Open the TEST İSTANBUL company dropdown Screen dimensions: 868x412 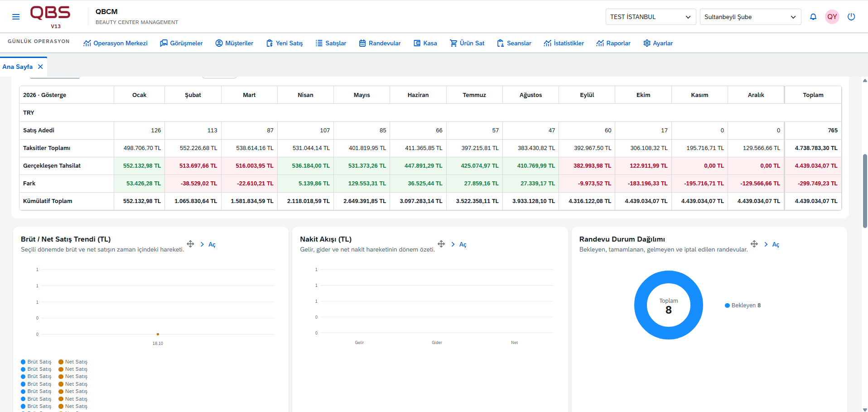point(651,17)
